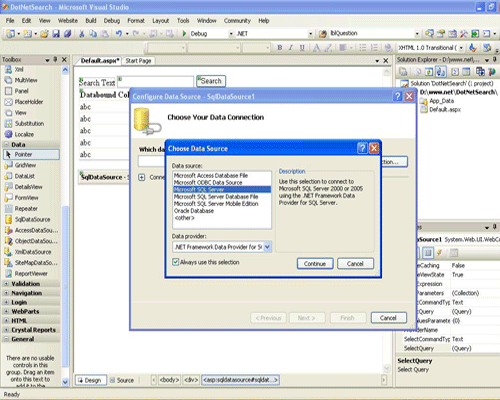Viewport: 500px width, 400px height.
Task: Click the Cut scissors icon
Action: point(82,34)
